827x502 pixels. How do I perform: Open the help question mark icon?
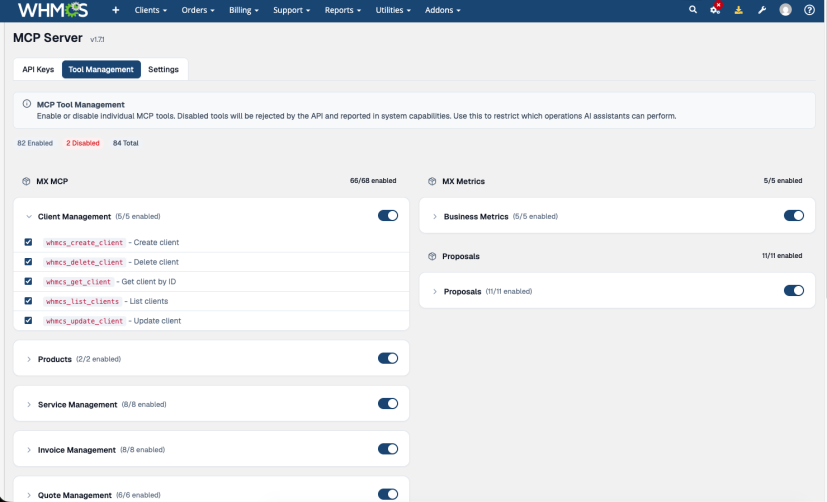point(809,10)
